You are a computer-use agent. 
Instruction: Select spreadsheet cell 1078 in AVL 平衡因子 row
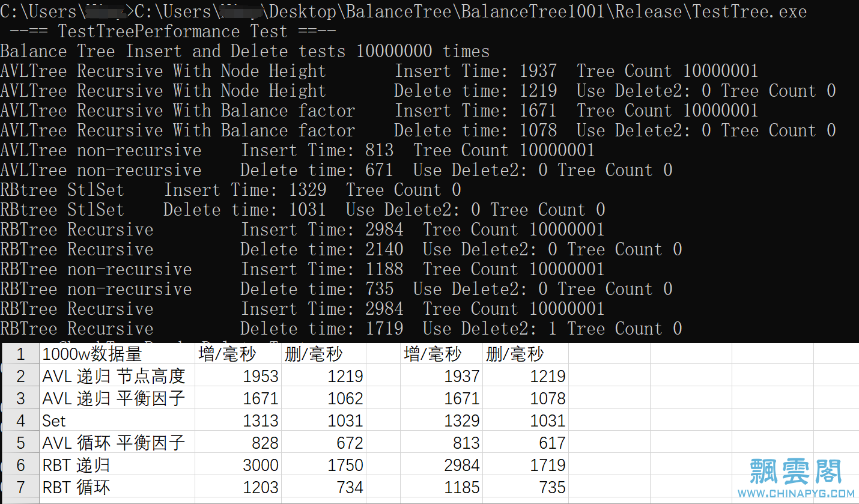[x=526, y=398]
